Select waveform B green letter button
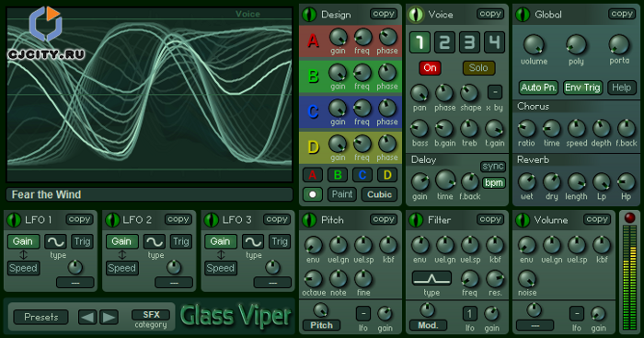The width and height of the screenshot is (644, 338). point(338,175)
